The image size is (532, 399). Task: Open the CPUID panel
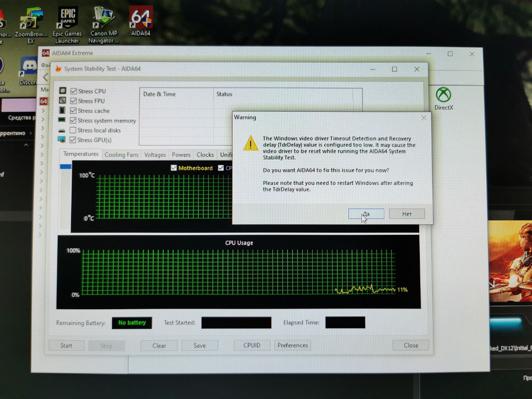(x=252, y=345)
